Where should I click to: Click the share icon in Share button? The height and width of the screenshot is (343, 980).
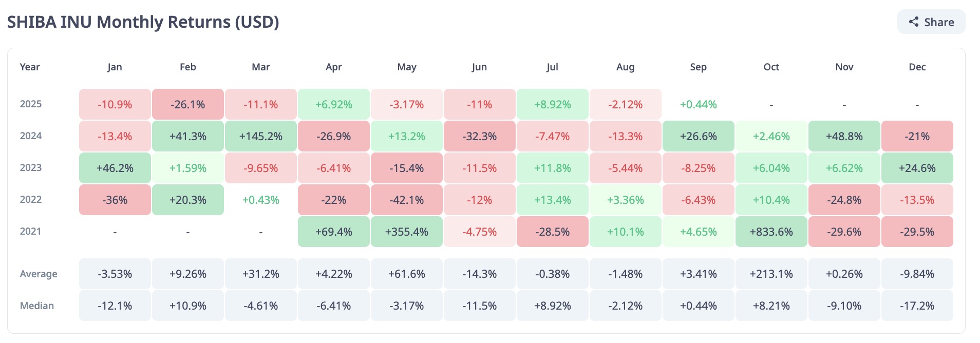[914, 22]
